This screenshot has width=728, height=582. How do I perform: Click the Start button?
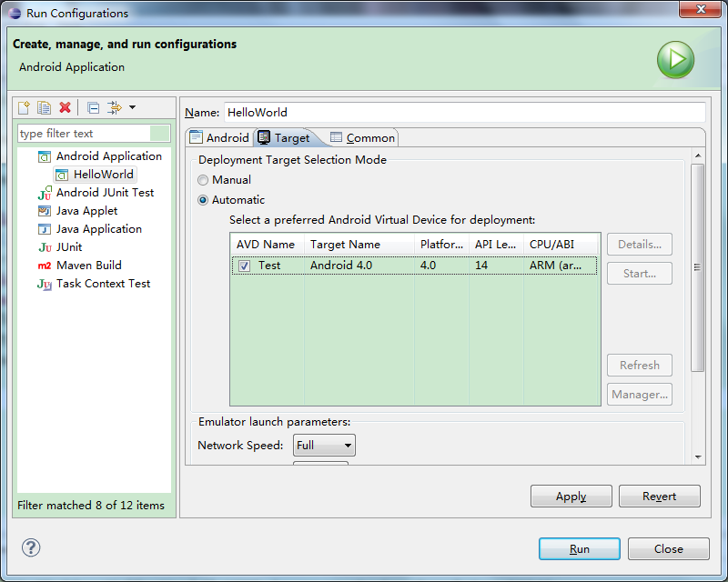tap(640, 274)
